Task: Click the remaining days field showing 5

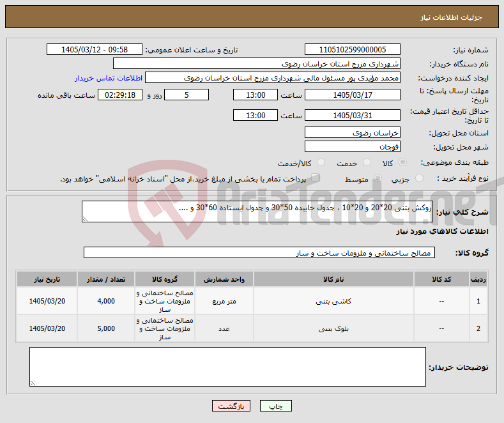Action: pyautogui.click(x=187, y=95)
